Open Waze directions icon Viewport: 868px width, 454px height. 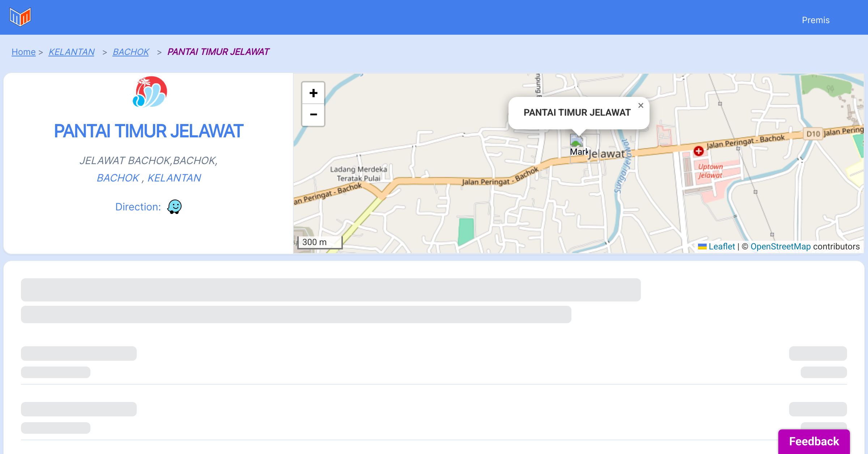(174, 207)
